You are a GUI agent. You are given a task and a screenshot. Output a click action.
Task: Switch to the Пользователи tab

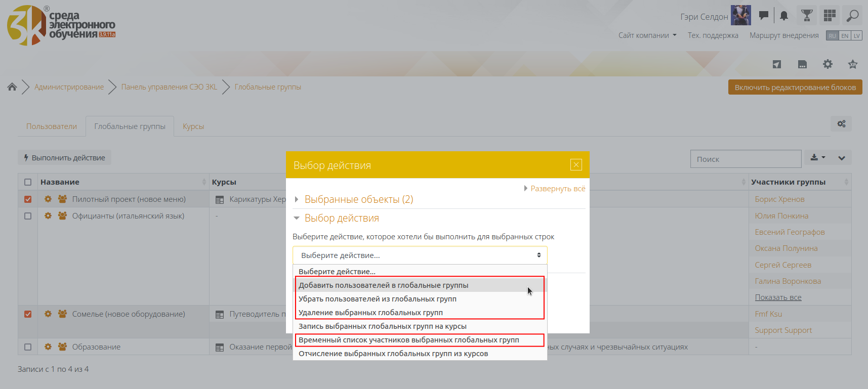click(52, 126)
